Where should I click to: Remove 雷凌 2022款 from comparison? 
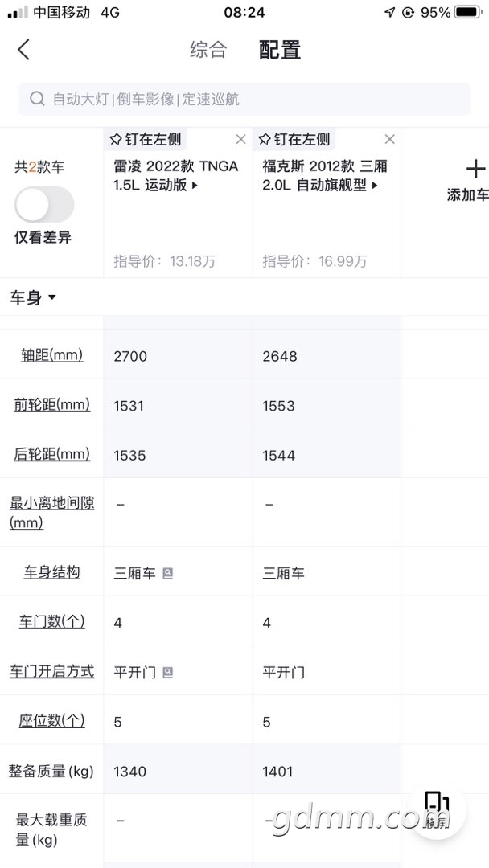(x=241, y=140)
